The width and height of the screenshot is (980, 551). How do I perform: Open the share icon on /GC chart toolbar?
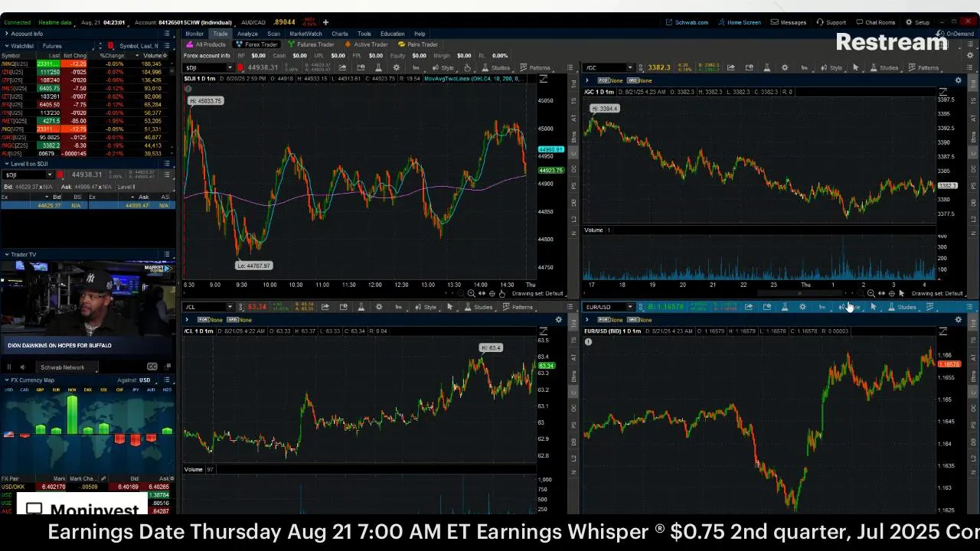(730, 67)
